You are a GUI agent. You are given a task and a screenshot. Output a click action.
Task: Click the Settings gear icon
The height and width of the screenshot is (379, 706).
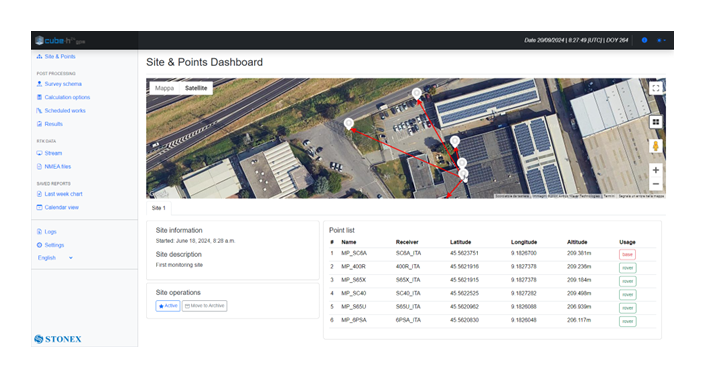pos(39,245)
